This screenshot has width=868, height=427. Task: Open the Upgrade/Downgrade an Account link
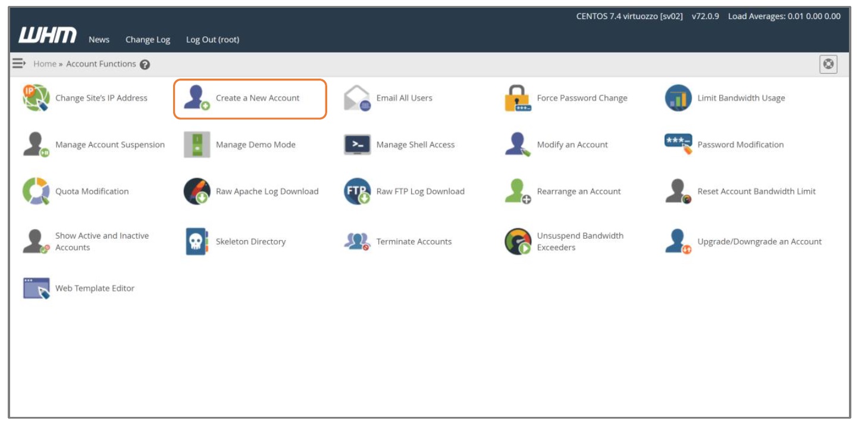click(x=760, y=242)
